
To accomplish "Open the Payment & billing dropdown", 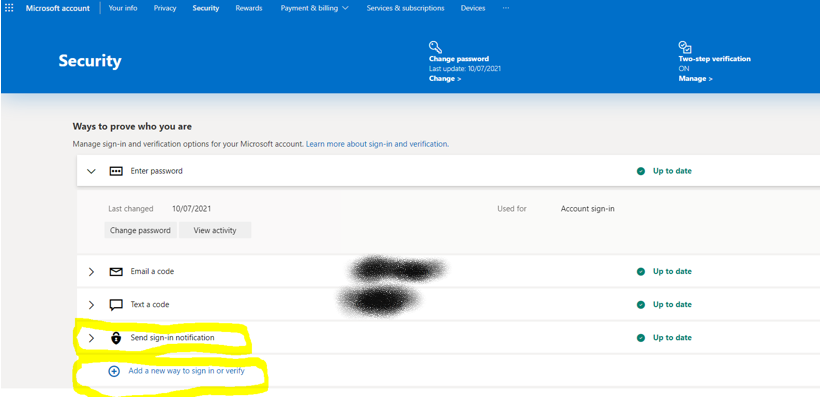I will (x=315, y=8).
